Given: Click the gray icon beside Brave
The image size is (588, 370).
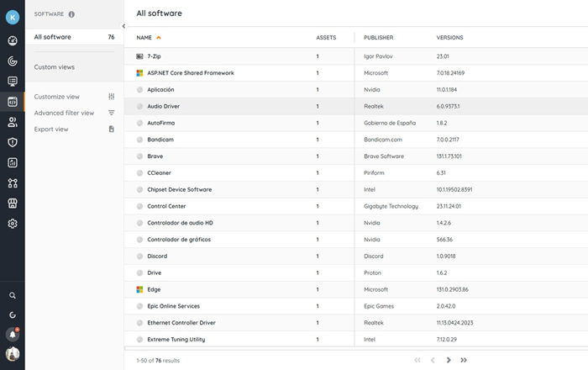Looking at the screenshot, I should (139, 156).
